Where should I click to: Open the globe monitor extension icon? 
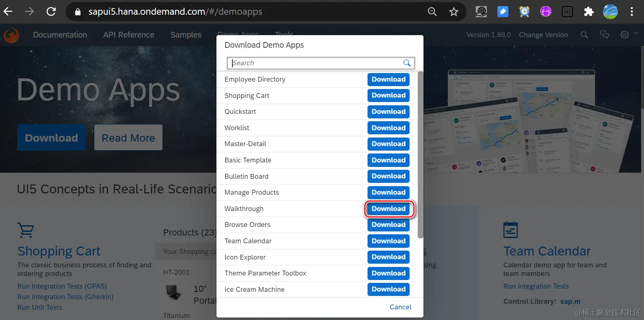(x=481, y=11)
